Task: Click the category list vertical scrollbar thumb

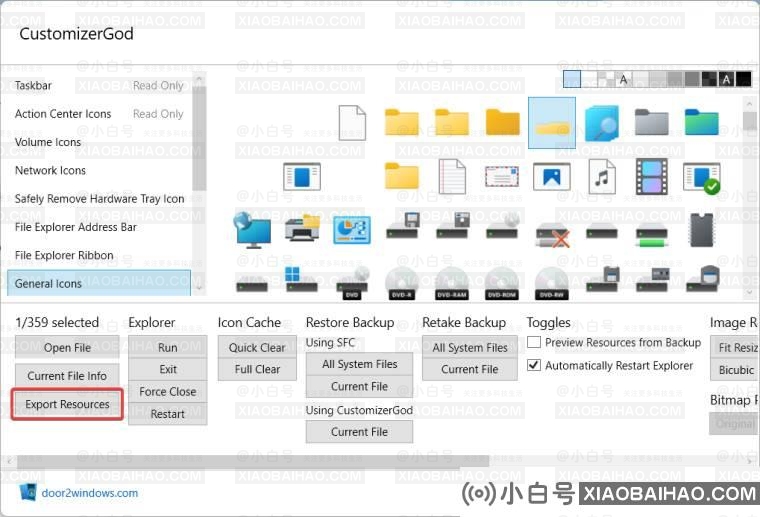Action: [199, 138]
